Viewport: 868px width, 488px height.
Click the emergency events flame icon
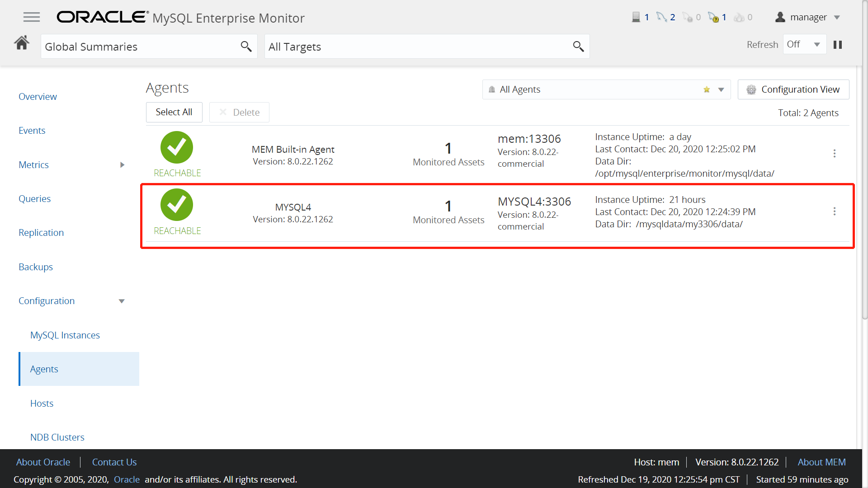739,17
